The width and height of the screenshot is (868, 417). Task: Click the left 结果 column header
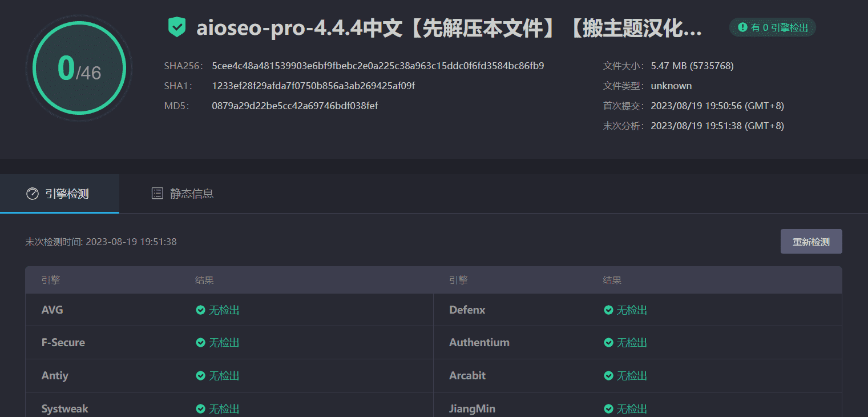pos(204,280)
